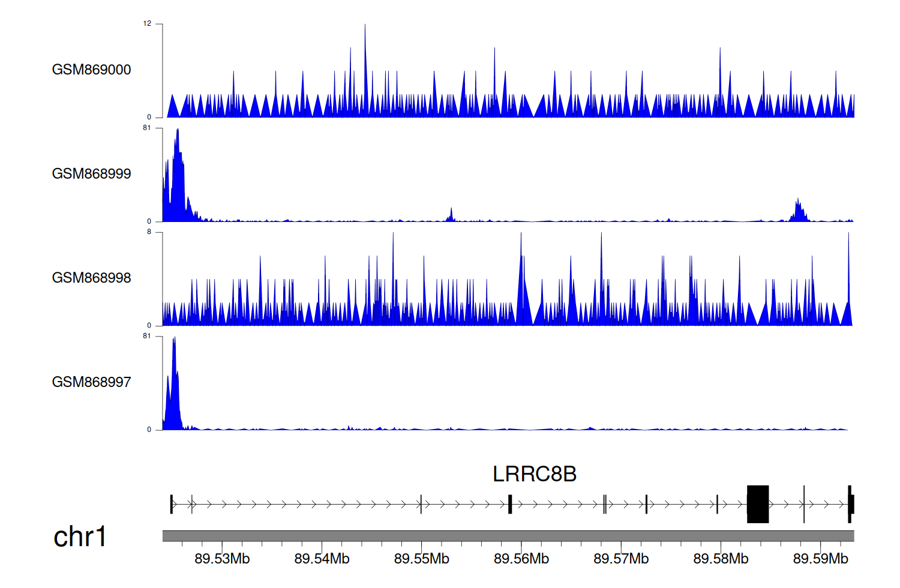Click the GSM868998 track name
The image size is (900, 588).
coord(91,278)
